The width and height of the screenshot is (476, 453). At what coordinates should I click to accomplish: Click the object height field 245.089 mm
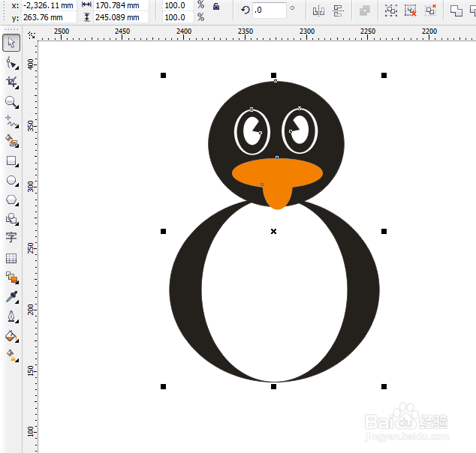[121, 17]
